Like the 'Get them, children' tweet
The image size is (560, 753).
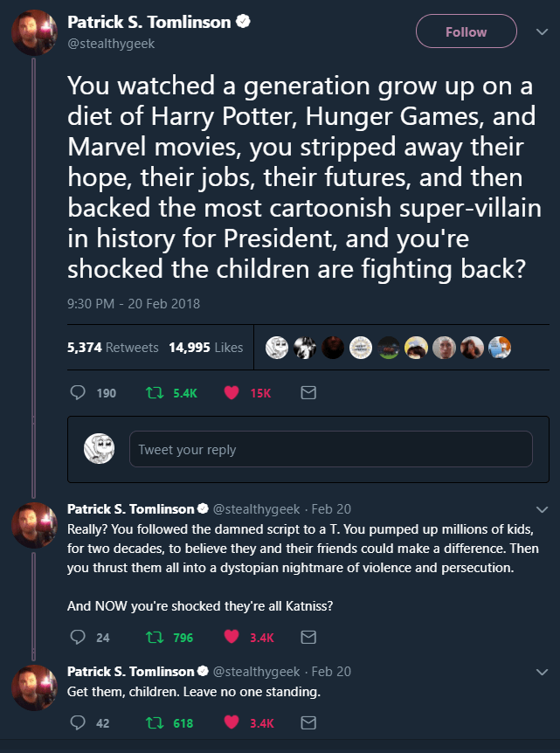coord(232,722)
